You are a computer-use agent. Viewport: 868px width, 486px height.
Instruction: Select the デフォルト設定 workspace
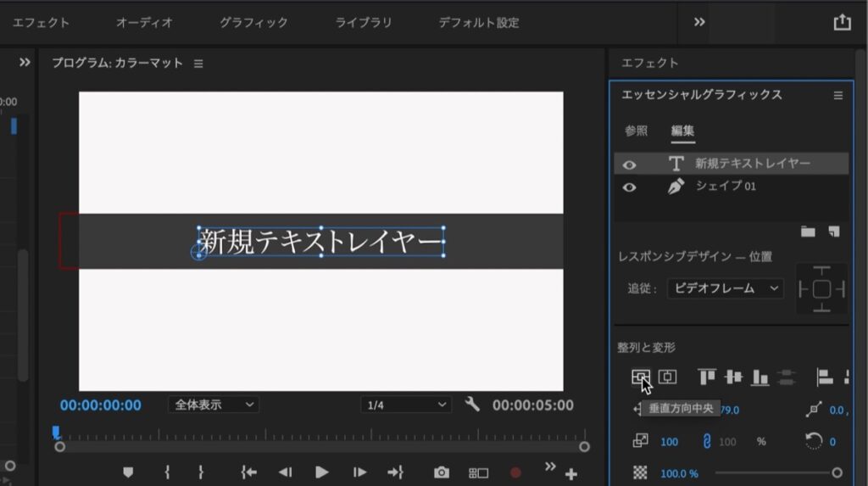(479, 23)
